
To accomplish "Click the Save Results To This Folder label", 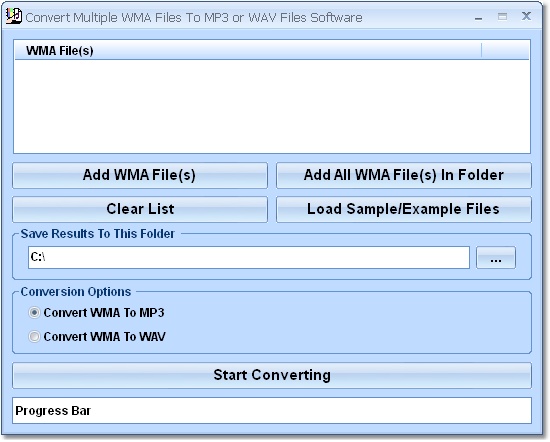I will click(98, 234).
